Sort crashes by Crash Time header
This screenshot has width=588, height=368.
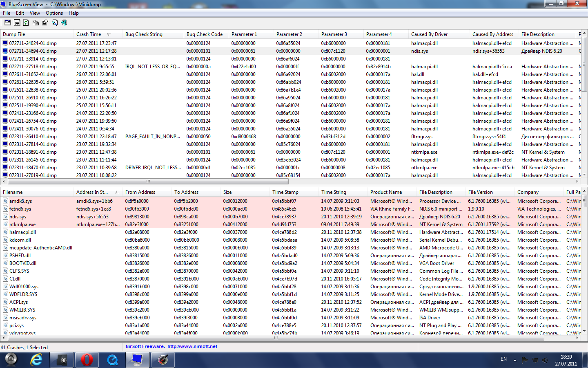point(98,34)
